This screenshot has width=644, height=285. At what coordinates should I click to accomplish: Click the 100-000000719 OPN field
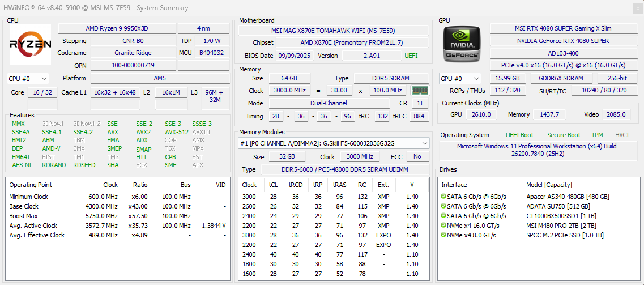pos(133,65)
